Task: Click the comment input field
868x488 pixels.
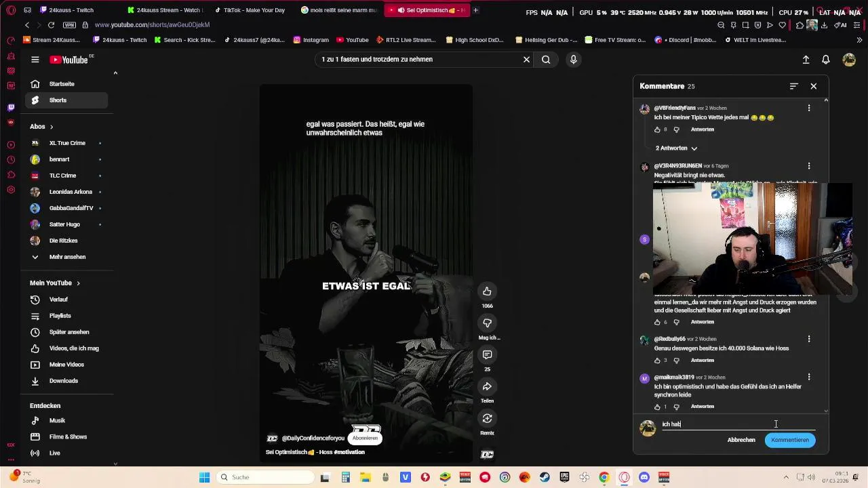Action: tap(738, 424)
